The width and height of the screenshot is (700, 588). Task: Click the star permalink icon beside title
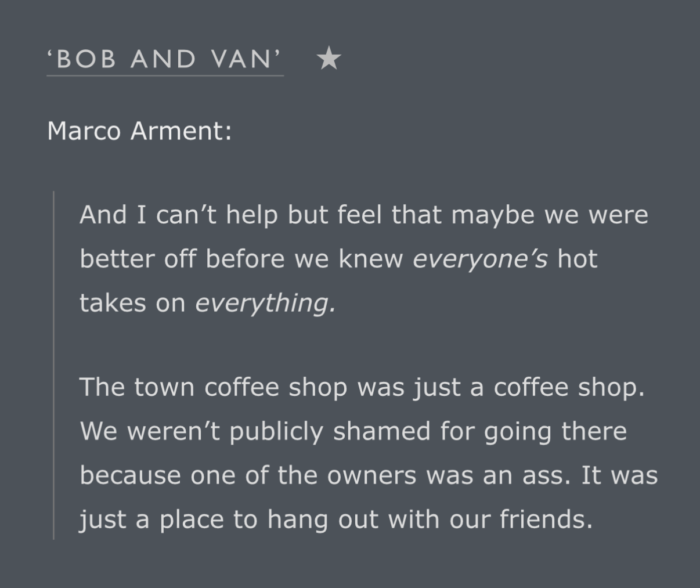329,59
